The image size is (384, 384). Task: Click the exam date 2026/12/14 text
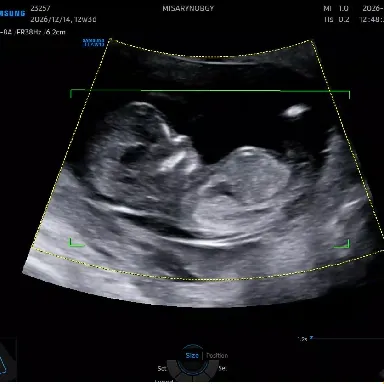[x=51, y=19]
